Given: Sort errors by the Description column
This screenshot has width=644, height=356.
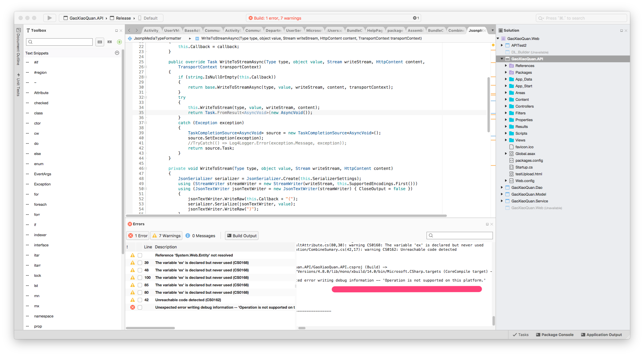Looking at the screenshot, I should point(166,247).
